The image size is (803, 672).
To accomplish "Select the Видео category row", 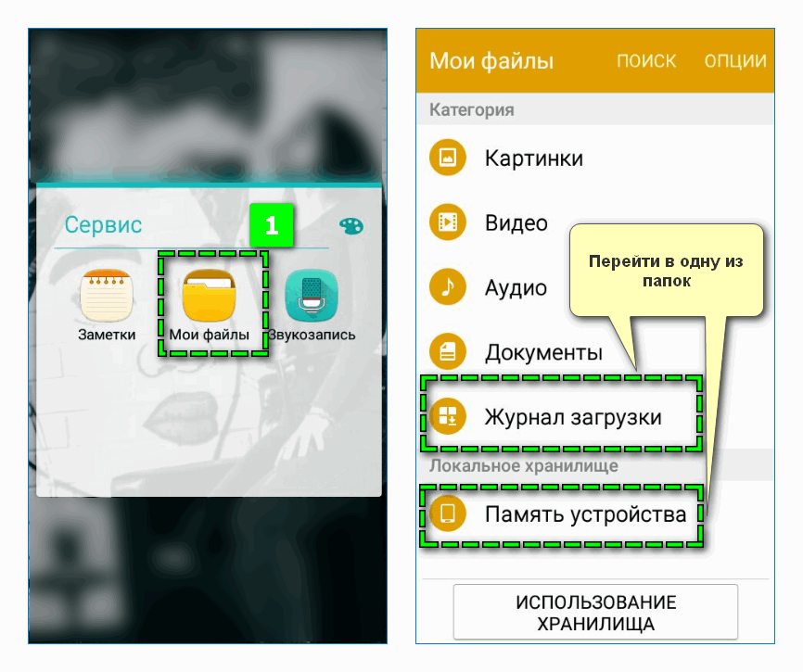I will click(515, 222).
